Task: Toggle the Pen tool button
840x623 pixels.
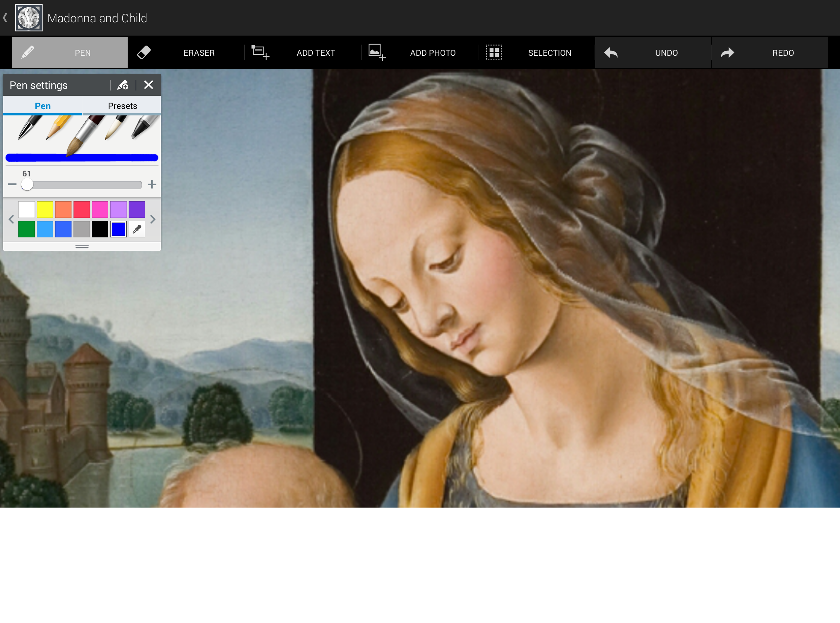Action: tap(70, 53)
